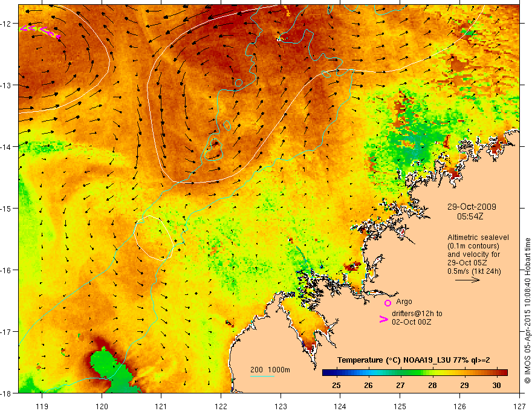Click the '26' color bar value
This screenshot has height=411, width=532.
click(368, 385)
